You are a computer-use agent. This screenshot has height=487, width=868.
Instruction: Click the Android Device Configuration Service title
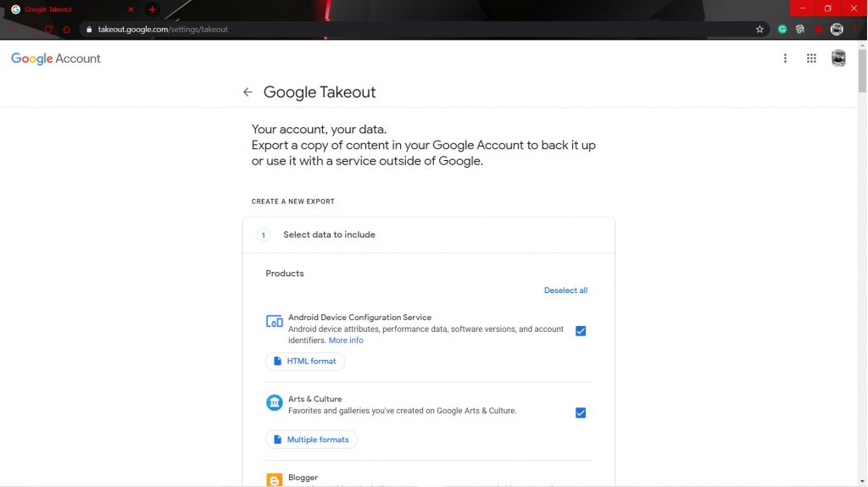tap(359, 317)
